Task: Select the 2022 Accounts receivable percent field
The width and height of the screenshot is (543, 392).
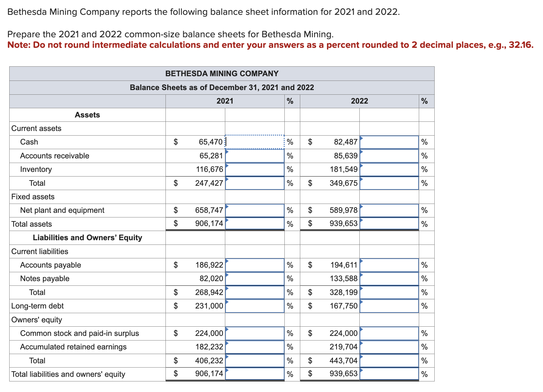Action: 389,156
